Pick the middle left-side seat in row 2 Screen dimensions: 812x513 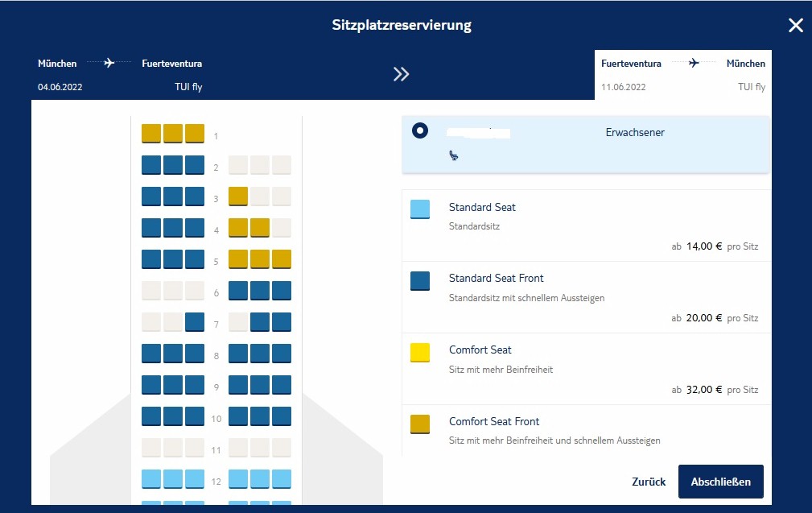click(173, 164)
